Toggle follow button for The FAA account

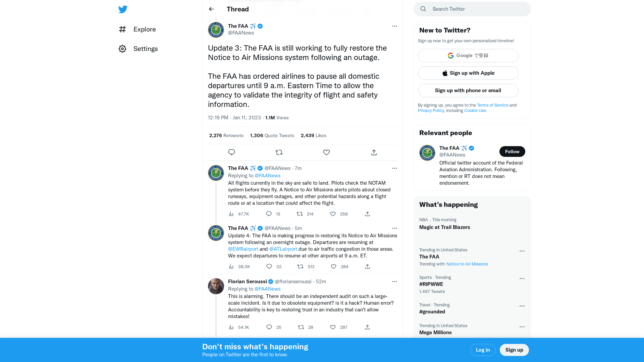[512, 152]
